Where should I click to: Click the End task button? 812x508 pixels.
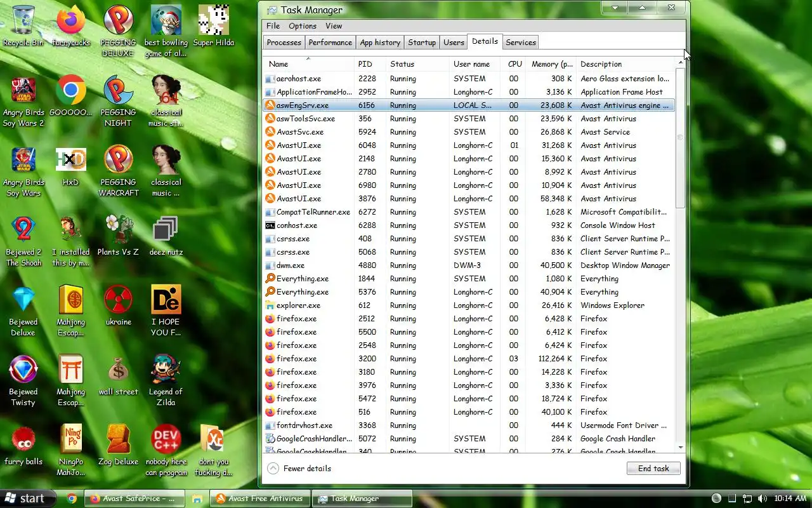653,469
